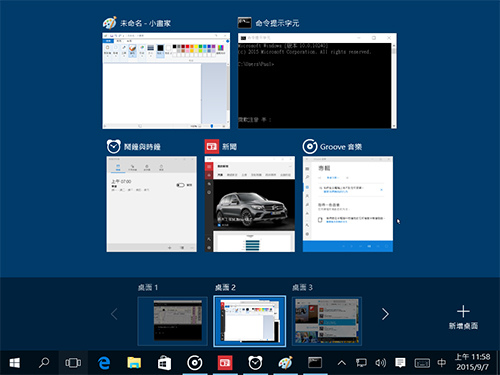
Task: Click the 鬧鐘與時鐘 window title
Action: pos(142,147)
